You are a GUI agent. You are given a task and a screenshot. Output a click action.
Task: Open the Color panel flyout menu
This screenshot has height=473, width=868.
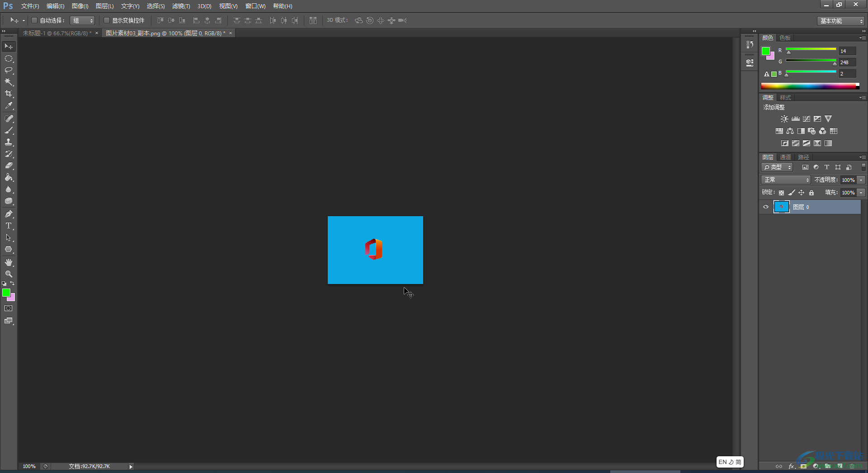click(863, 38)
